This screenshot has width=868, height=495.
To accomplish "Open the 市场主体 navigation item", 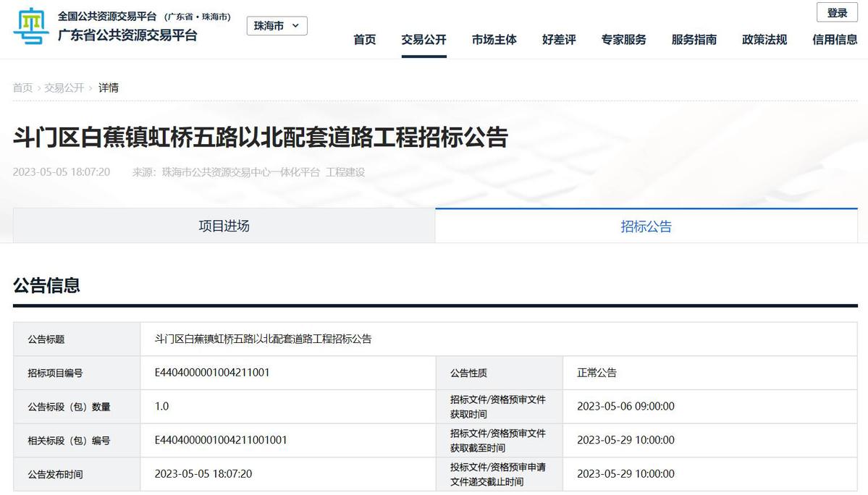I will click(494, 40).
